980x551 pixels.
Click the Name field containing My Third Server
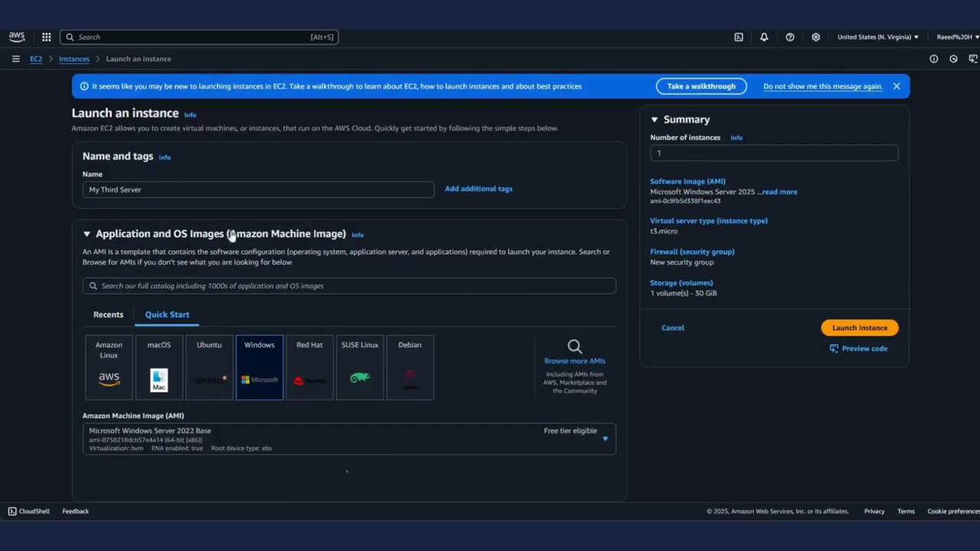258,189
